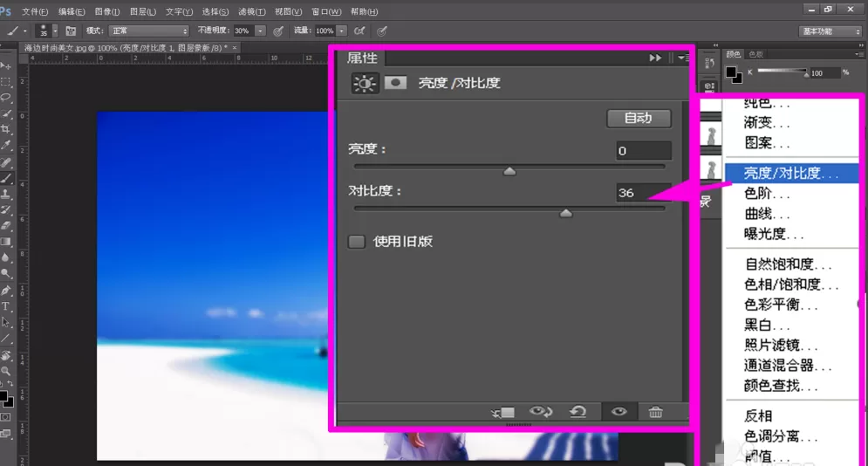Click the view previous state icon
868x466 pixels.
540,411
